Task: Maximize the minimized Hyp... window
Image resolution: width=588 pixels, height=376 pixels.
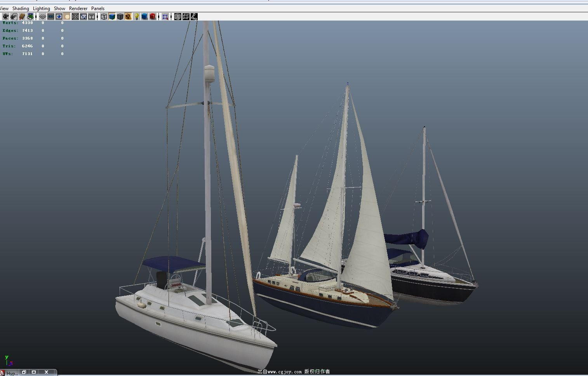Action: tap(34, 372)
